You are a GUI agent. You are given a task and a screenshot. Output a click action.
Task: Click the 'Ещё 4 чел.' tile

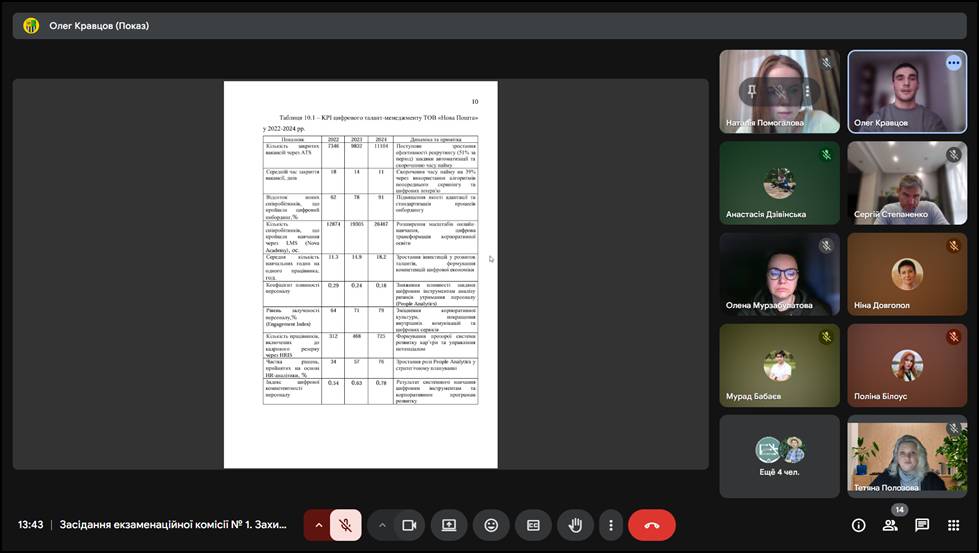pyautogui.click(x=779, y=456)
